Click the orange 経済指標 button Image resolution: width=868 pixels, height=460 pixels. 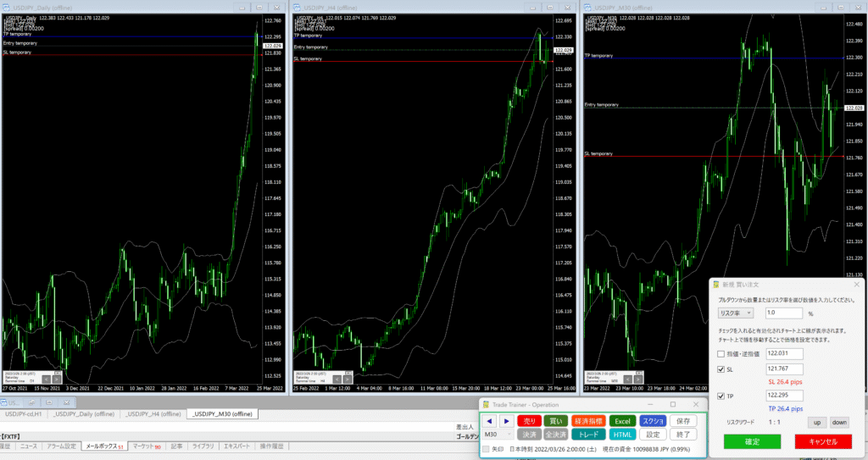click(588, 421)
